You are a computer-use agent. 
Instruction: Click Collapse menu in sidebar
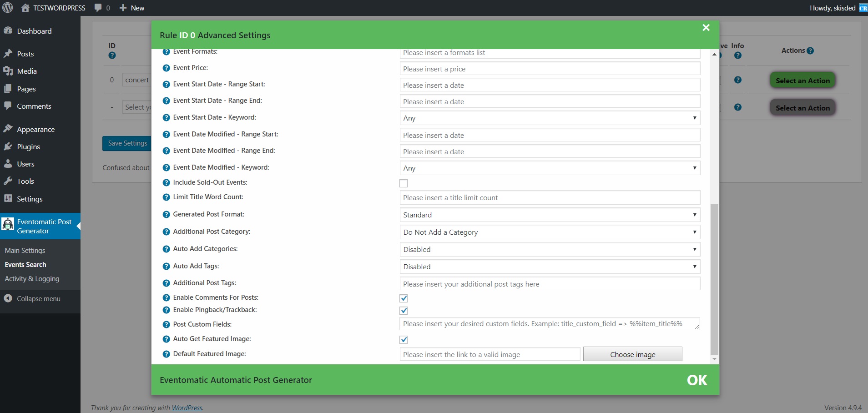pos(39,299)
